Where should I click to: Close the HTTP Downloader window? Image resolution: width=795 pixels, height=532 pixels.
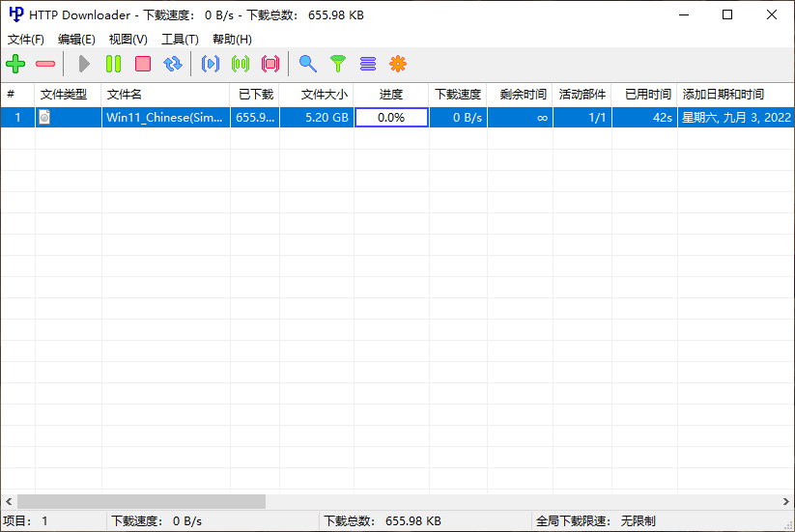tap(772, 14)
